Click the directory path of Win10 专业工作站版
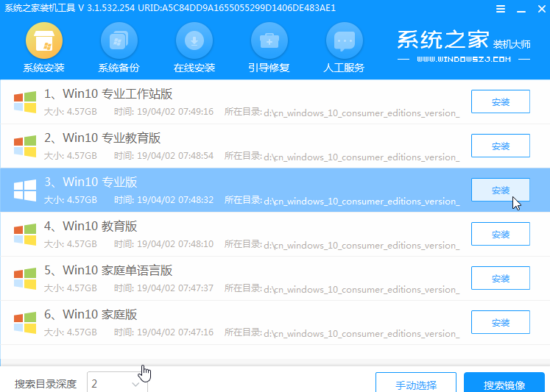The image size is (550, 392). (x=362, y=113)
